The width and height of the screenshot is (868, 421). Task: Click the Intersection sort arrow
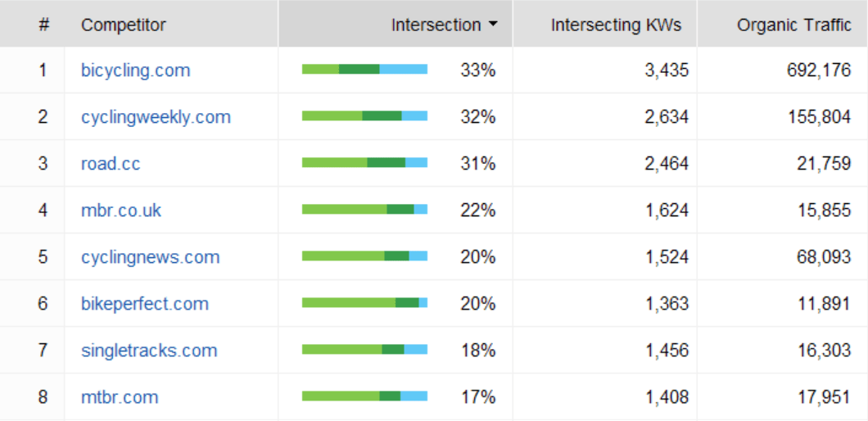[493, 25]
